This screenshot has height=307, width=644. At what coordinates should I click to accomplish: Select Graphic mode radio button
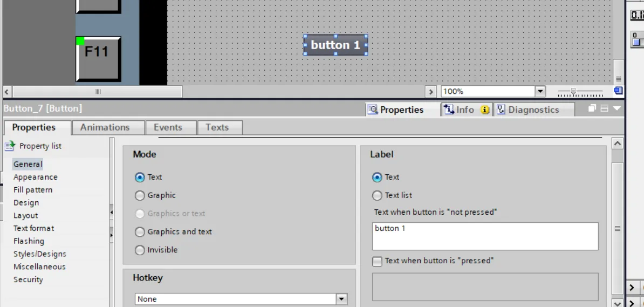(x=140, y=195)
